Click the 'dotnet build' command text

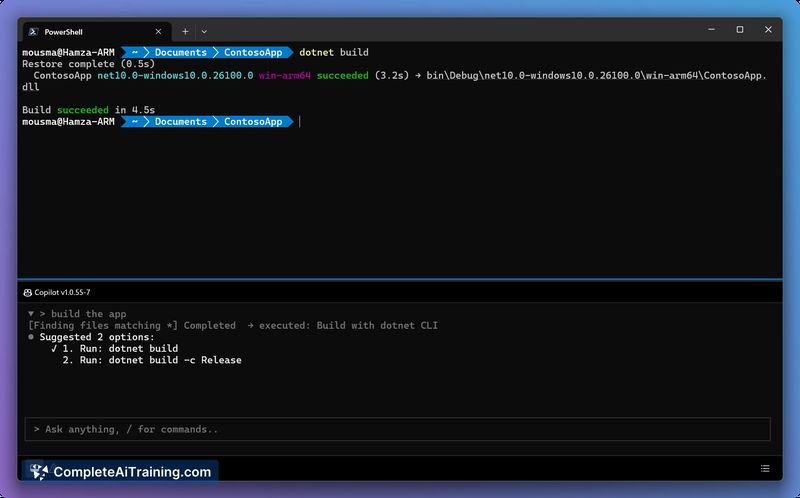pyautogui.click(x=334, y=52)
